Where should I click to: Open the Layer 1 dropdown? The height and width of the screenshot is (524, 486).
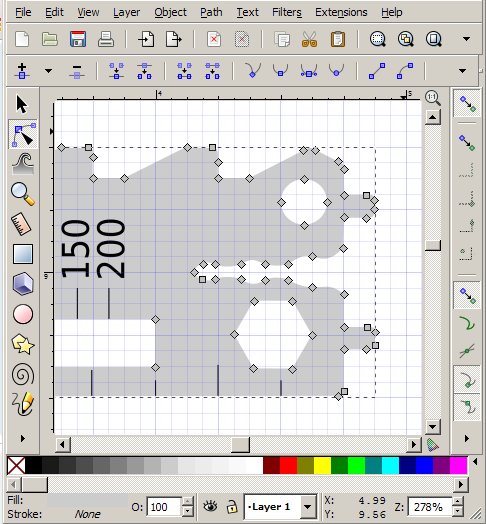pos(308,507)
